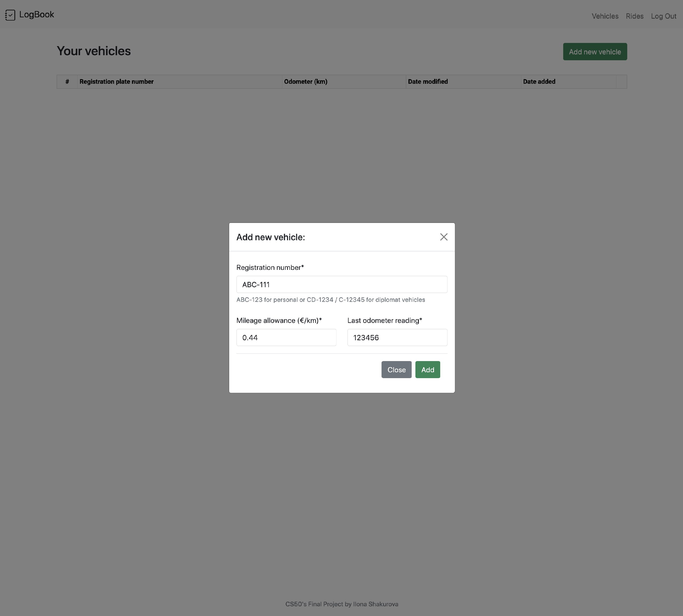Viewport: 683px width, 616px height.
Task: Expand the Rides navigation menu item
Action: pos(634,16)
